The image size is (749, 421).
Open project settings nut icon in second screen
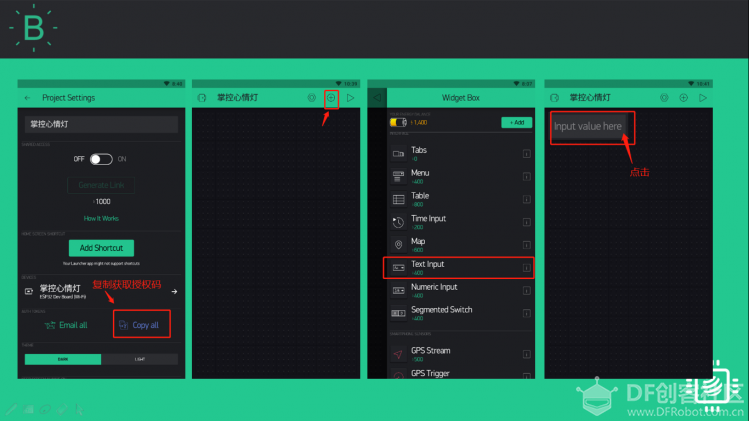point(311,98)
